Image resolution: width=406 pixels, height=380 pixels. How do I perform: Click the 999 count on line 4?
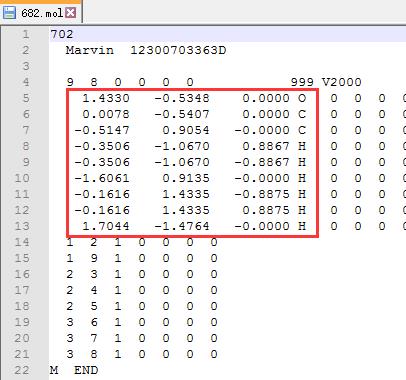pos(302,82)
